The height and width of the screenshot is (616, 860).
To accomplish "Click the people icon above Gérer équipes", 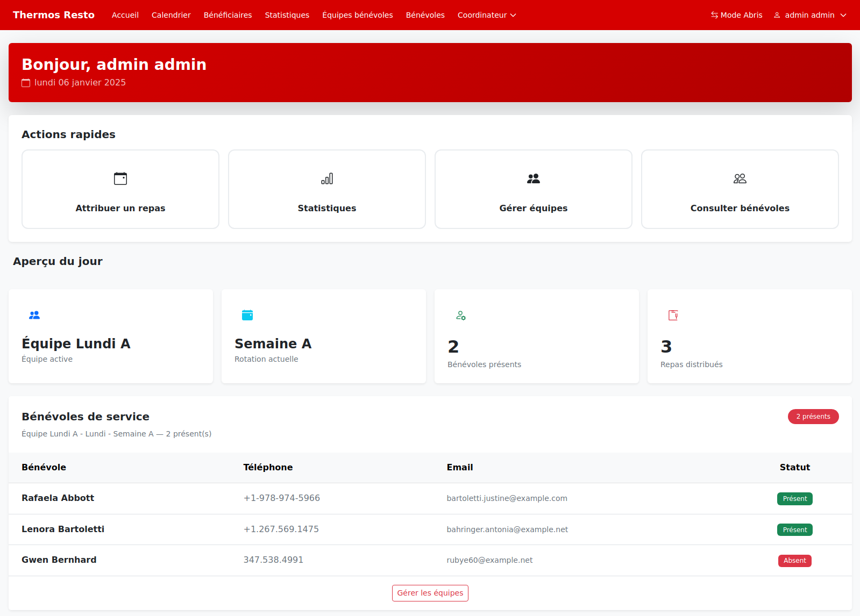I will click(534, 178).
